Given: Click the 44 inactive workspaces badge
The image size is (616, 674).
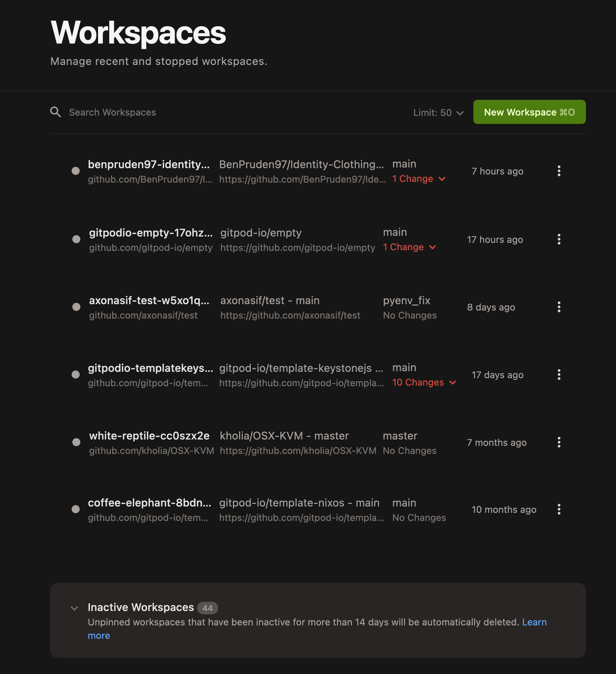Looking at the screenshot, I should (x=208, y=607).
